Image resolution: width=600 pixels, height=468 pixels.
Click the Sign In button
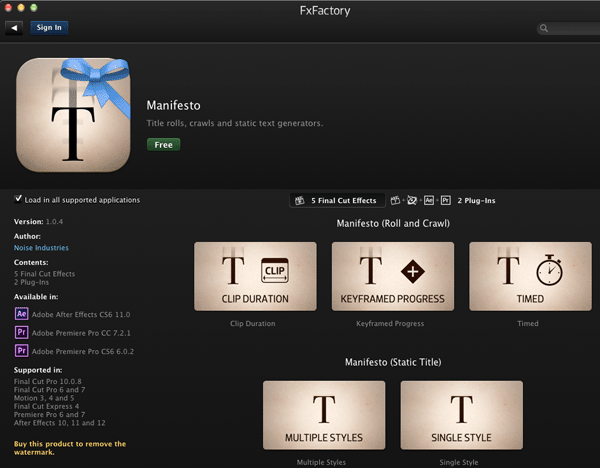(49, 28)
